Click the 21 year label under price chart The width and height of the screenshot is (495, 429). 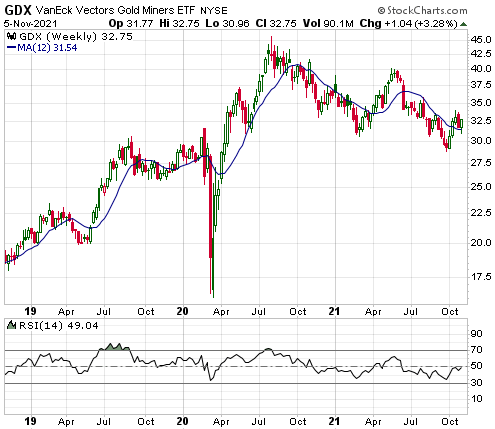[334, 311]
